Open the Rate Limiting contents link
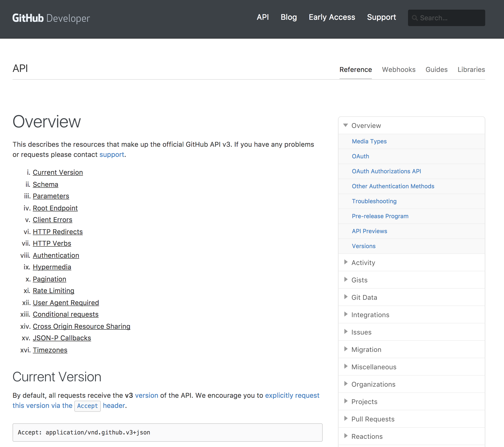Viewport: 504px width, 447px height. (x=54, y=291)
